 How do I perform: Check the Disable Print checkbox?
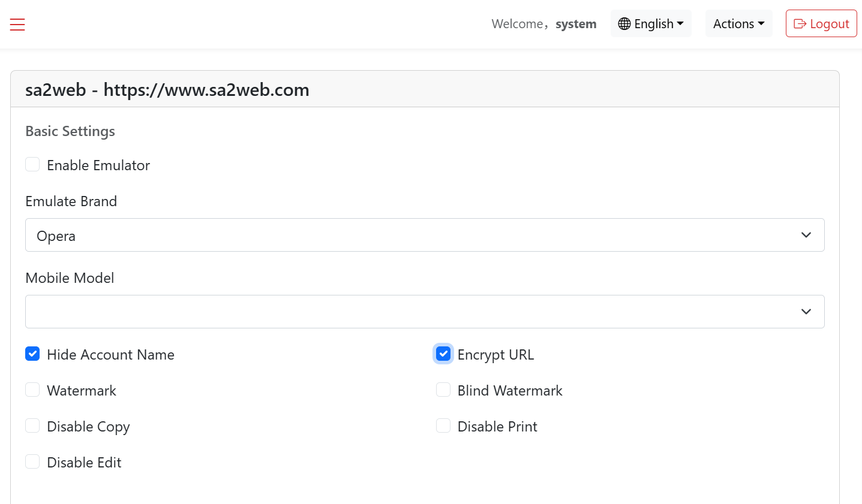(x=443, y=425)
